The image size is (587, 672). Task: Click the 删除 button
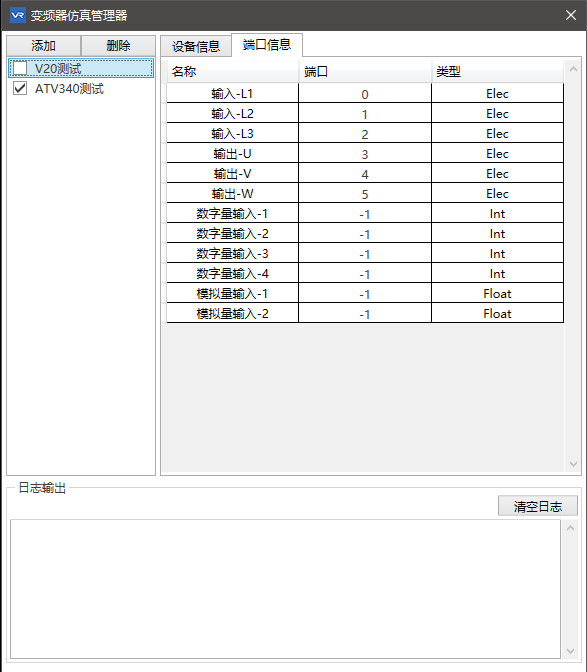[x=118, y=45]
